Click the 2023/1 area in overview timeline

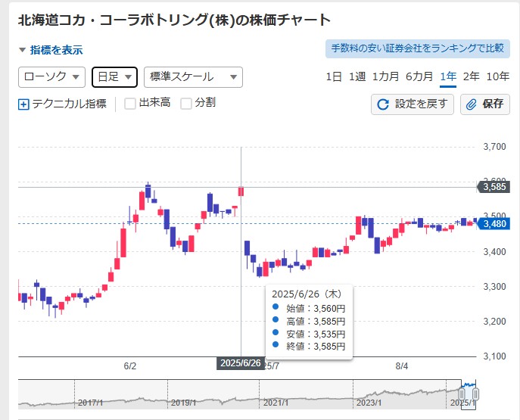(x=369, y=403)
